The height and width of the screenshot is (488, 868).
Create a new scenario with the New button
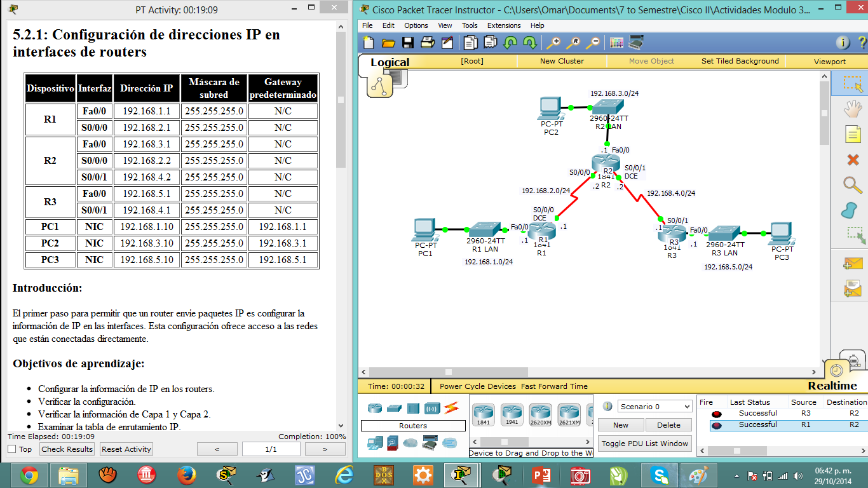point(620,424)
